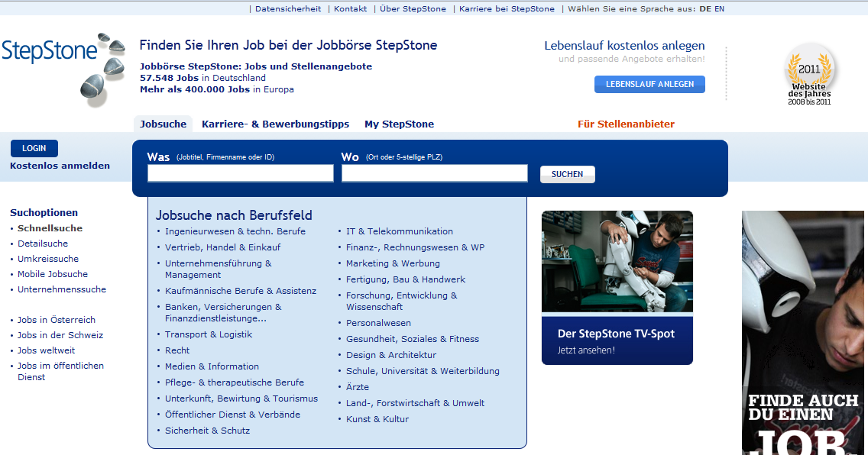Open the Ärzte job category
The width and height of the screenshot is (868, 455).
tap(358, 387)
